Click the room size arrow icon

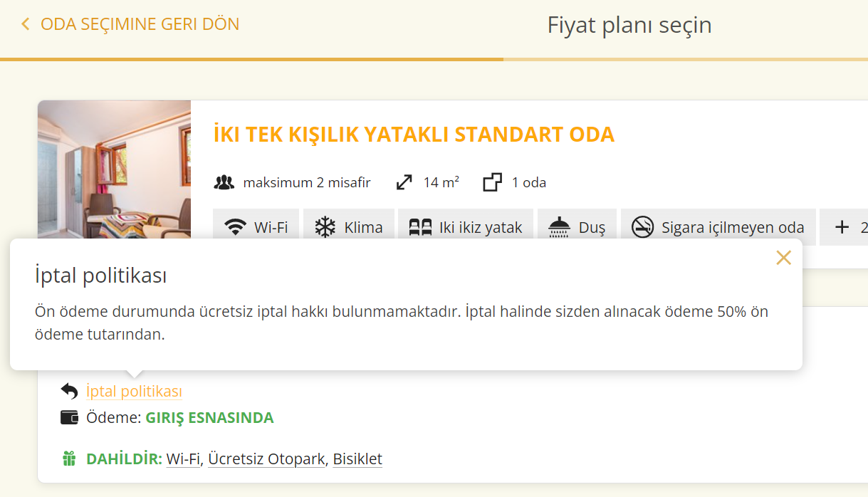pyautogui.click(x=404, y=182)
